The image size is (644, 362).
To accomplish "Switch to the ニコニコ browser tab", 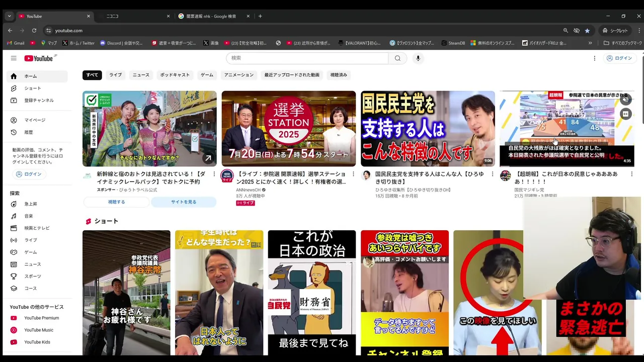I will (135, 16).
